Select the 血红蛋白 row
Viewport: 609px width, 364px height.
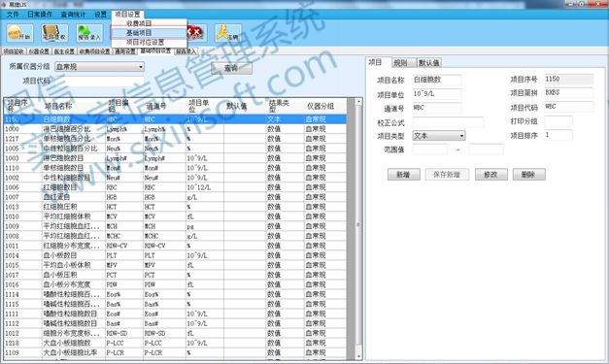(x=175, y=197)
